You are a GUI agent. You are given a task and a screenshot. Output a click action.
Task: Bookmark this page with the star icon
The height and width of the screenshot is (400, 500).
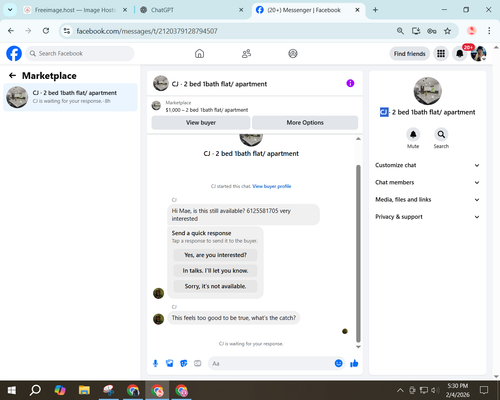point(447,31)
